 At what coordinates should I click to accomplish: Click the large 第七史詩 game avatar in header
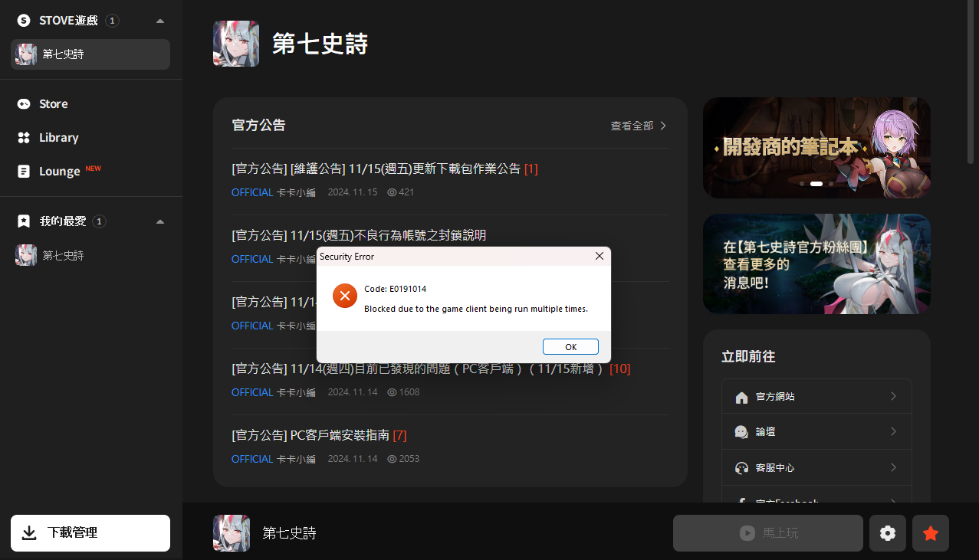pyautogui.click(x=236, y=44)
